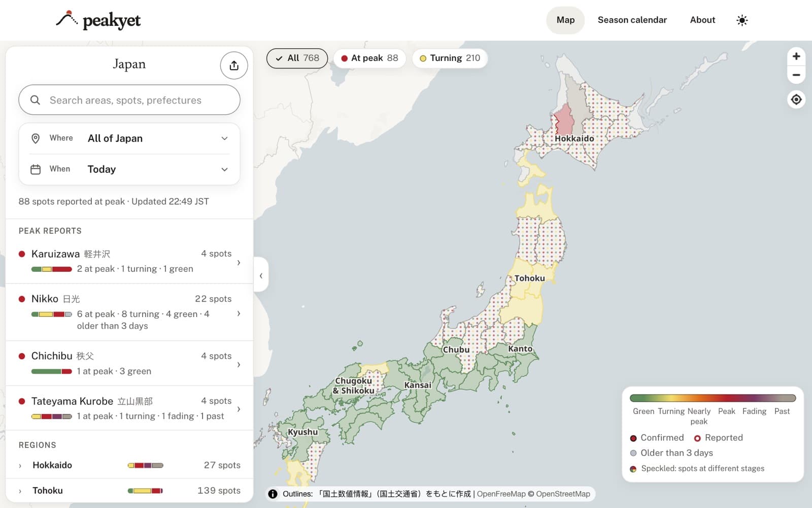Open the About page
This screenshot has height=508, width=812.
[x=702, y=20]
